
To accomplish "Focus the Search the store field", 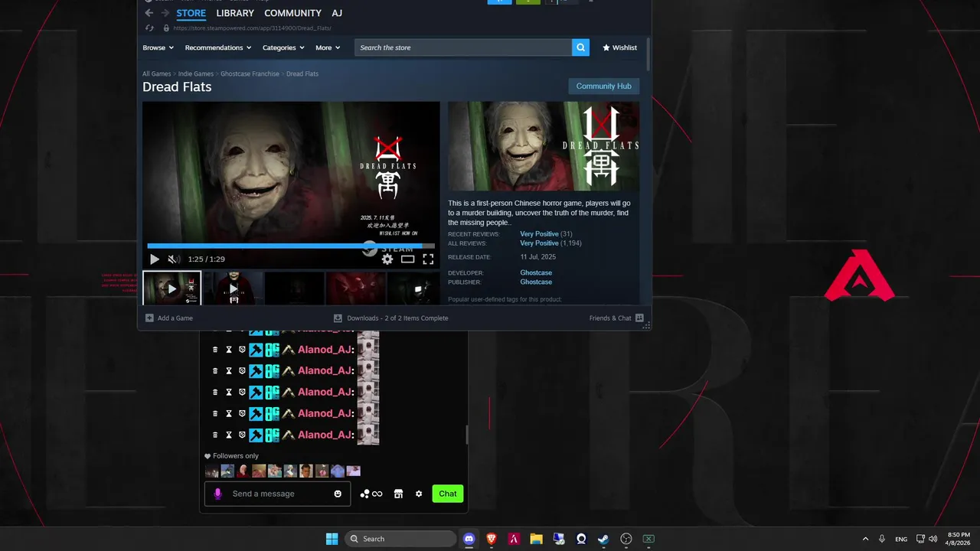I will 463,47.
